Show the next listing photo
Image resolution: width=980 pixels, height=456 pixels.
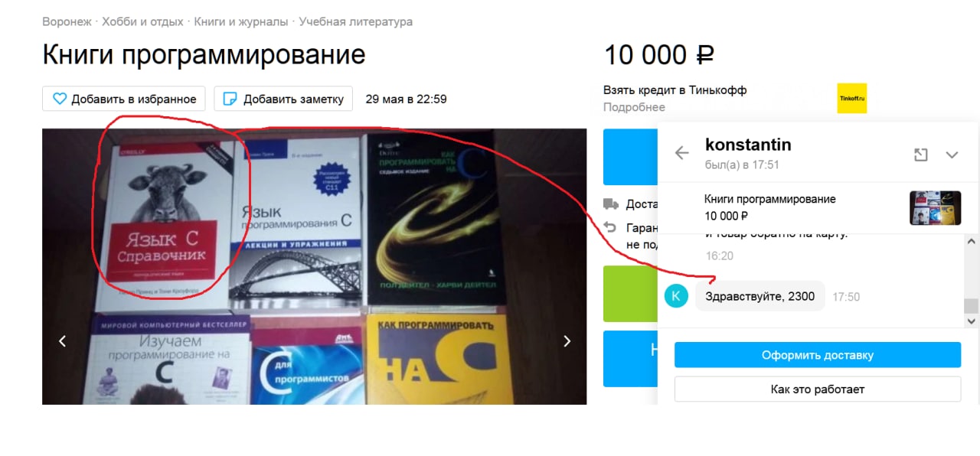tap(567, 341)
